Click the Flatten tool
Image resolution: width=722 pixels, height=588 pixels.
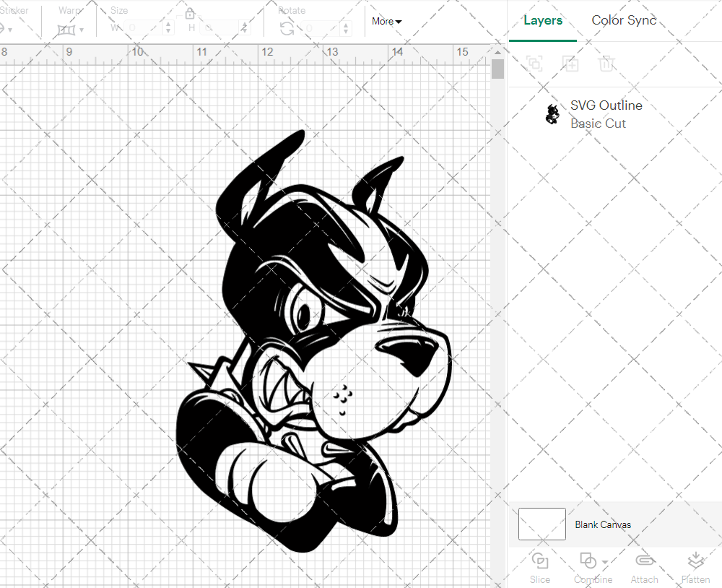[695, 567]
